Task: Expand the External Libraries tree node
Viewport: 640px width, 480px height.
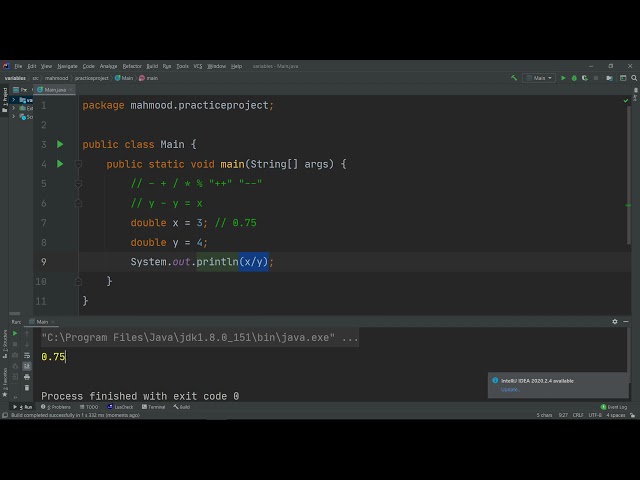Action: (13, 108)
